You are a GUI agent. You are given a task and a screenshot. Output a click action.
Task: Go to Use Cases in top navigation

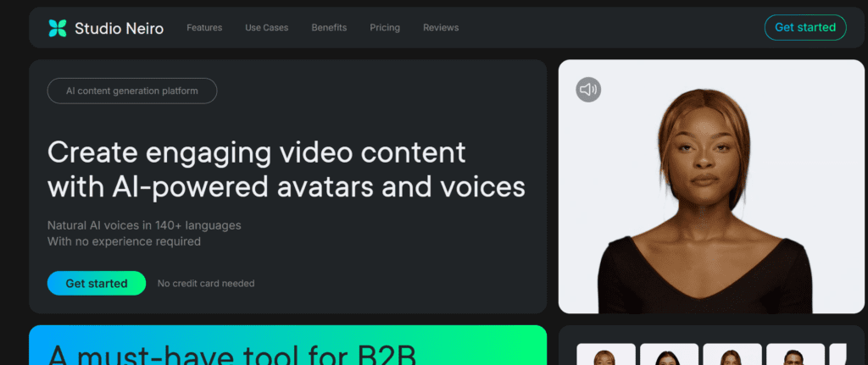click(266, 28)
